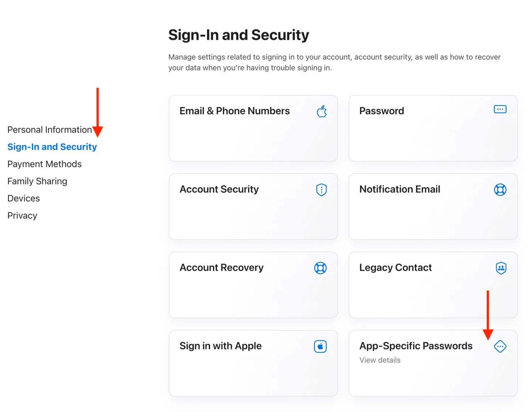Image resolution: width=532 pixels, height=412 pixels.
Task: Select the active Sign-In and Security sidebar entry
Action: point(52,147)
